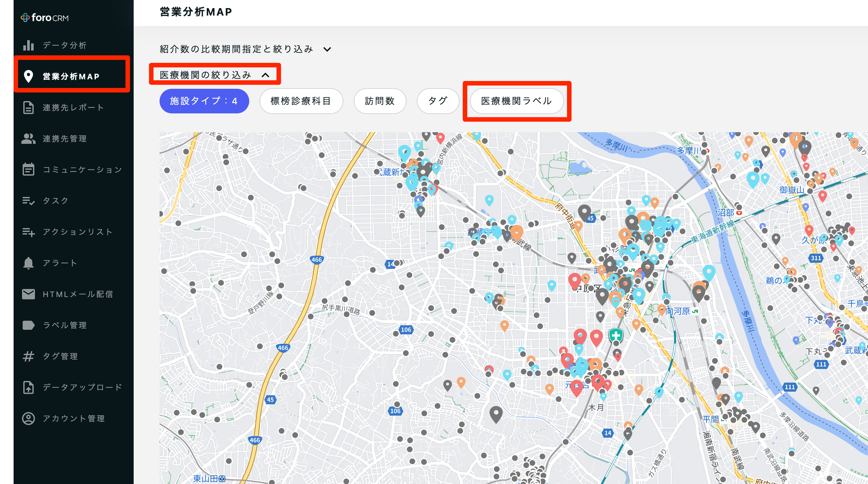
Task: Open タグ管理 in sidebar
Action: 60,356
